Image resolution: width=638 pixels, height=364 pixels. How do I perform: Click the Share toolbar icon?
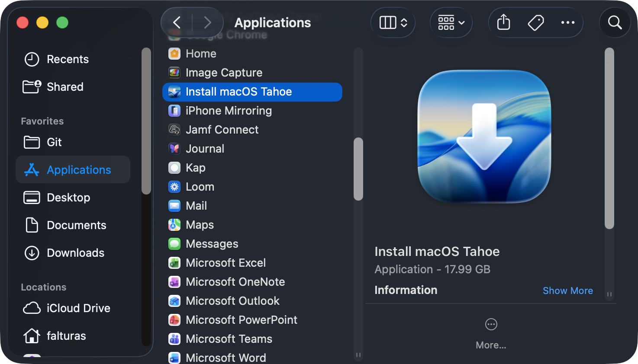pyautogui.click(x=503, y=22)
